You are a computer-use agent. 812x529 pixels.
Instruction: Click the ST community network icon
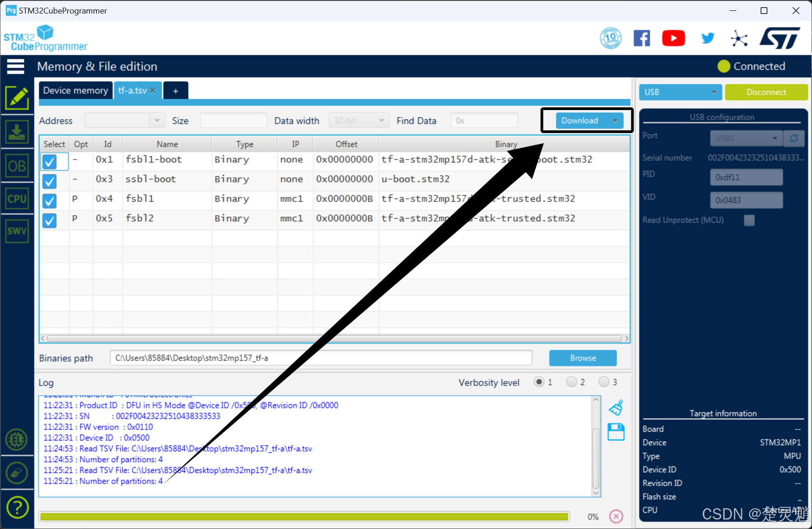(x=739, y=38)
